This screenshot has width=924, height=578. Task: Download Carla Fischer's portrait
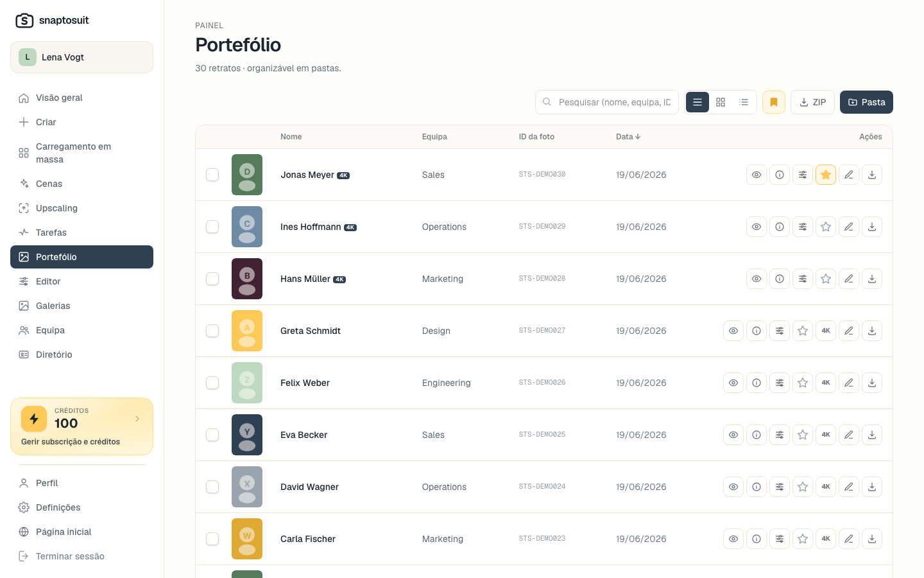872,539
